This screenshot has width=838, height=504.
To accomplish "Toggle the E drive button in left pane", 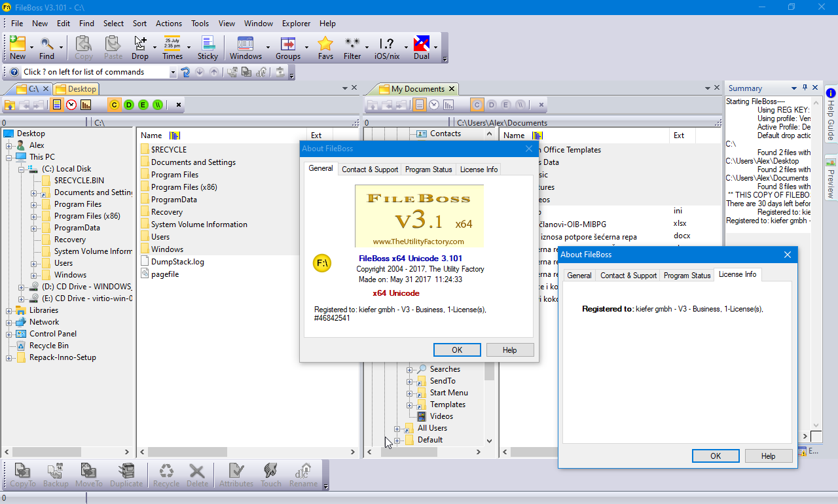I will point(143,105).
